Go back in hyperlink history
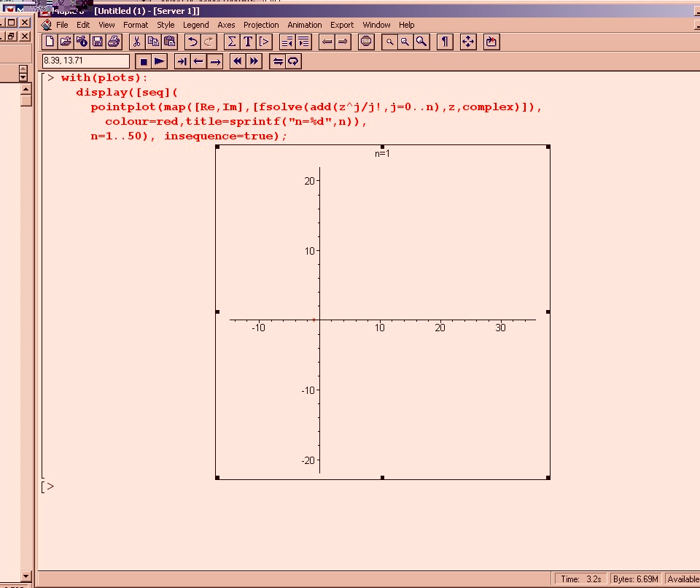The image size is (700, 588). pyautogui.click(x=327, y=42)
